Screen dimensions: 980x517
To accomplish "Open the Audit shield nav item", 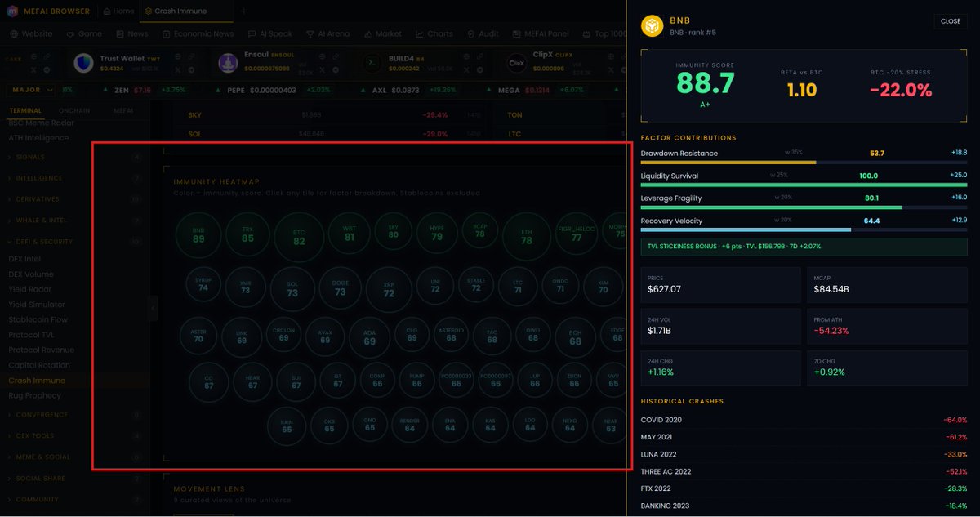I will [x=483, y=34].
